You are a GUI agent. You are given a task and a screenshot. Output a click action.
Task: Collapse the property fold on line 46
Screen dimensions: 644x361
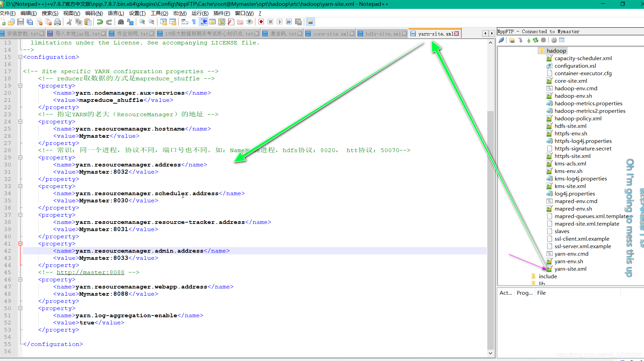(x=20, y=280)
